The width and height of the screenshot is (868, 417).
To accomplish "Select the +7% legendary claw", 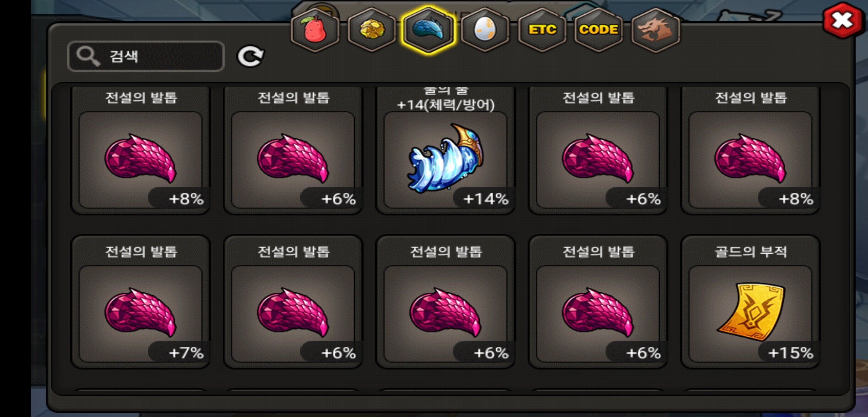I will point(140,302).
